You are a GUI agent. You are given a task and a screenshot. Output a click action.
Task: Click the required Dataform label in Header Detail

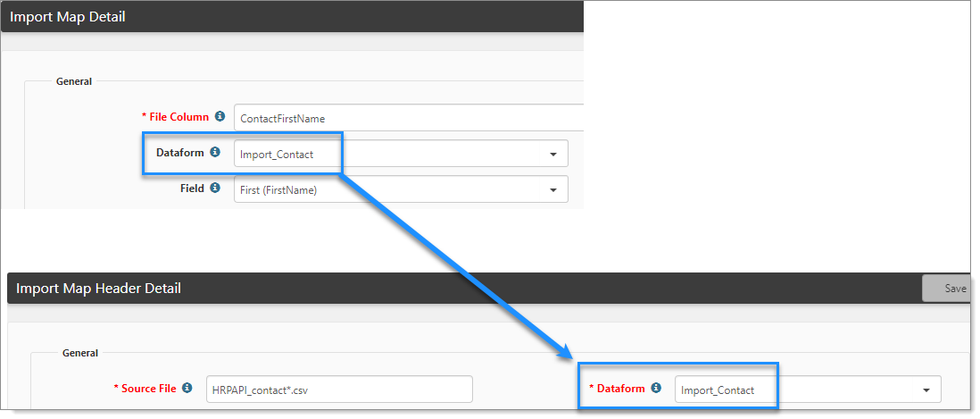pos(619,388)
